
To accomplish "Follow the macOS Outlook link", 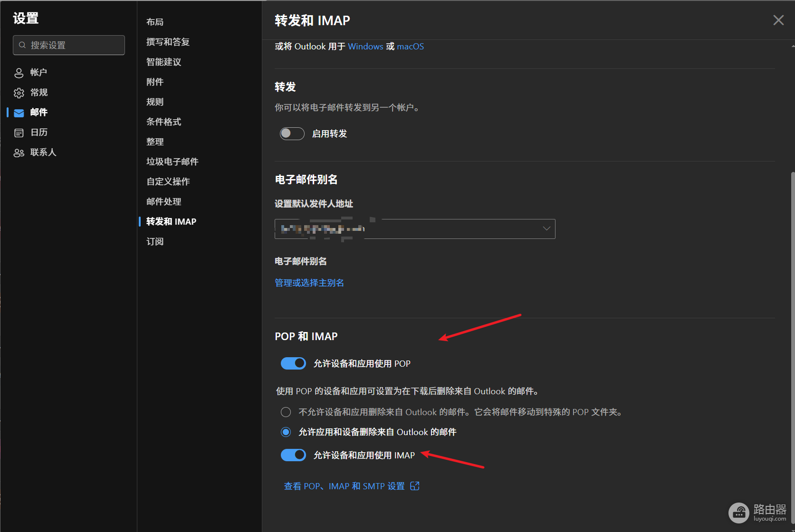I will 411,47.
